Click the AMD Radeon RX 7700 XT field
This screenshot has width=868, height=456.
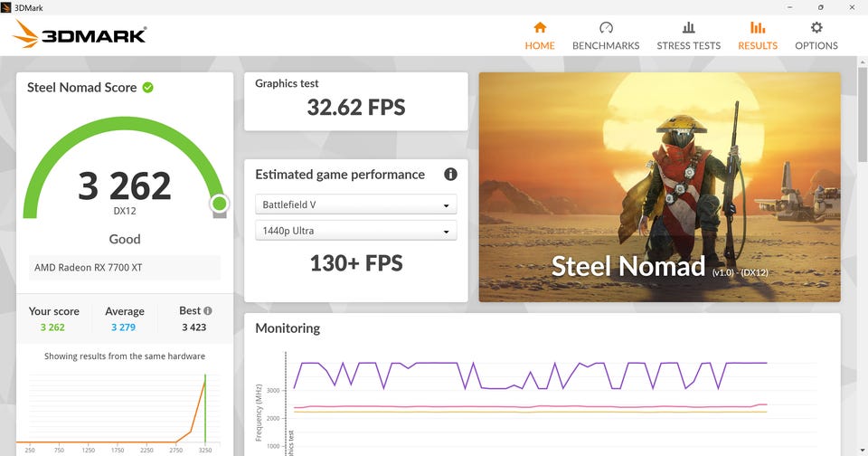point(125,268)
